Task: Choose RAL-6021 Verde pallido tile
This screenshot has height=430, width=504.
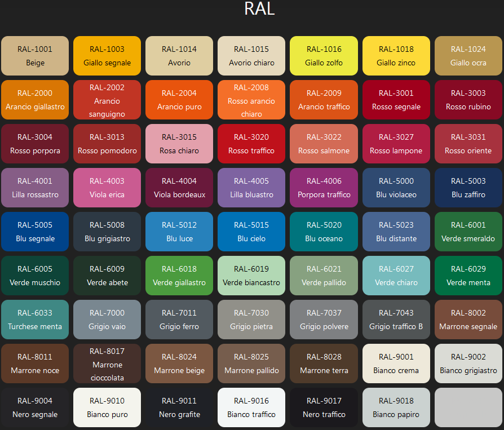Action: point(324,276)
